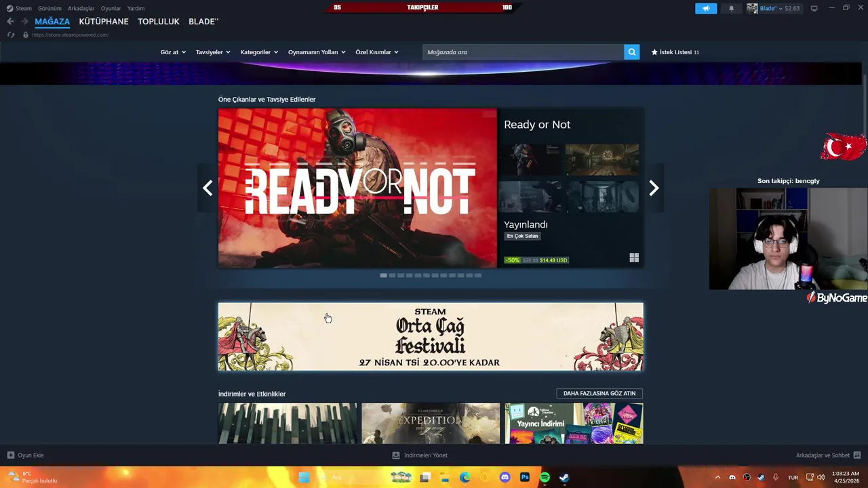The width and height of the screenshot is (868, 488).
Task: Switch to the TOPLULUK tab
Action: (159, 22)
